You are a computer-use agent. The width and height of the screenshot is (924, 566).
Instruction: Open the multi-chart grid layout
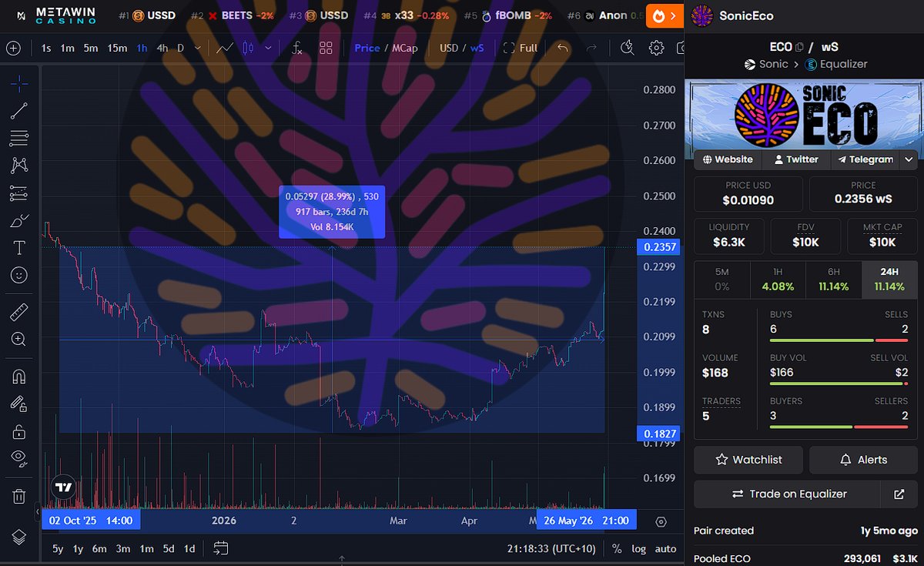coord(326,48)
